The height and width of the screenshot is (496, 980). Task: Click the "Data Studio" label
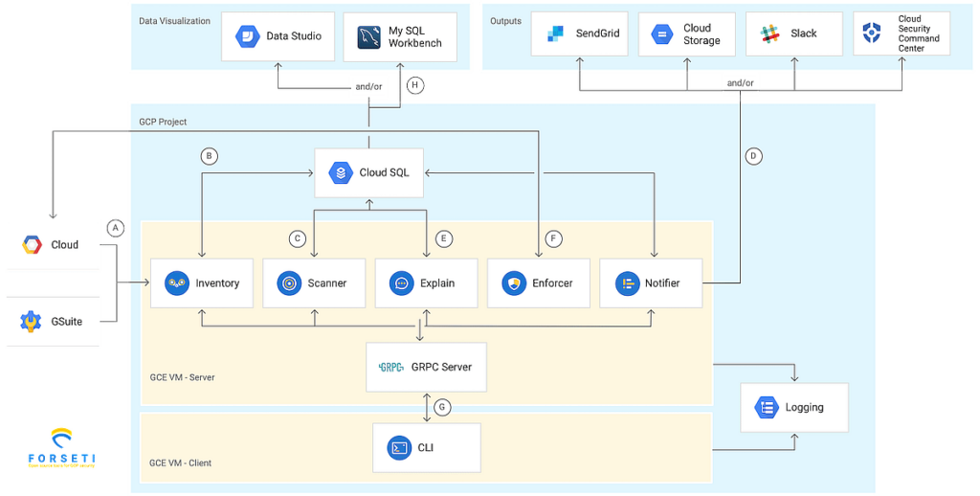click(294, 36)
